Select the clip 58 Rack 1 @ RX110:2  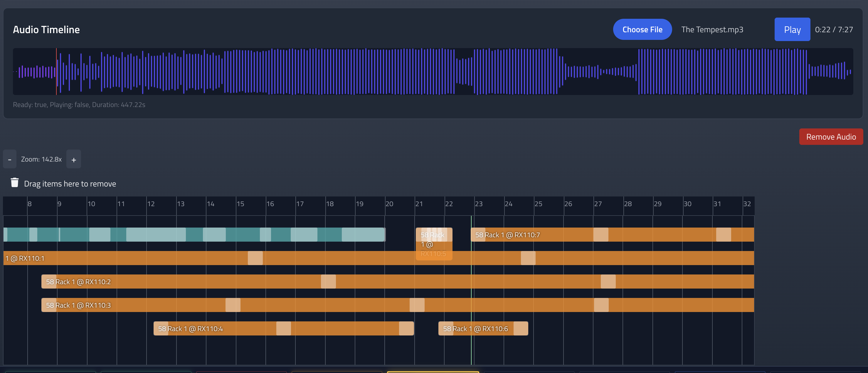pyautogui.click(x=202, y=282)
